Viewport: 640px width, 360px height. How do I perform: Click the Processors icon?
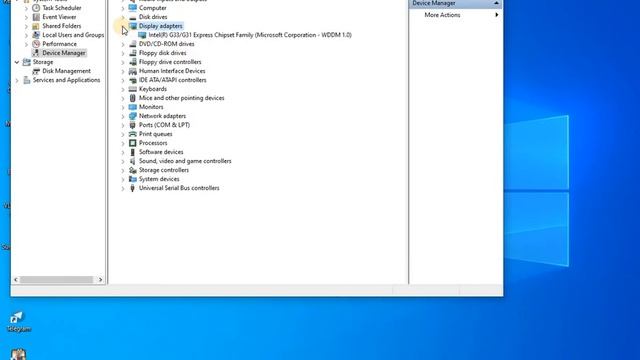(133, 143)
